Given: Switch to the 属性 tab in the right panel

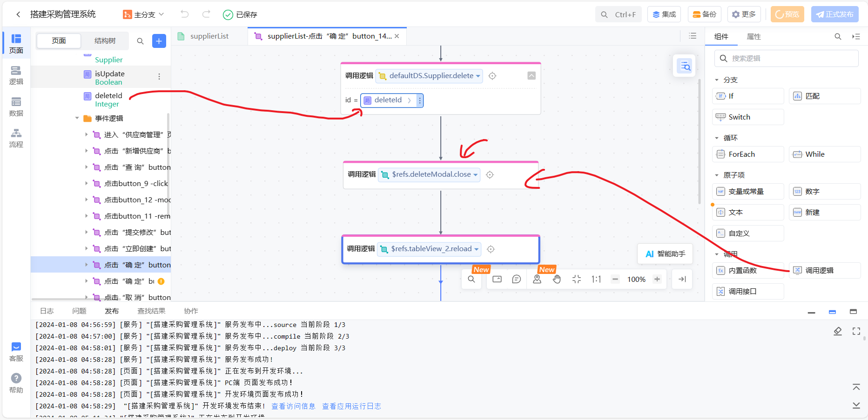Looking at the screenshot, I should point(754,36).
